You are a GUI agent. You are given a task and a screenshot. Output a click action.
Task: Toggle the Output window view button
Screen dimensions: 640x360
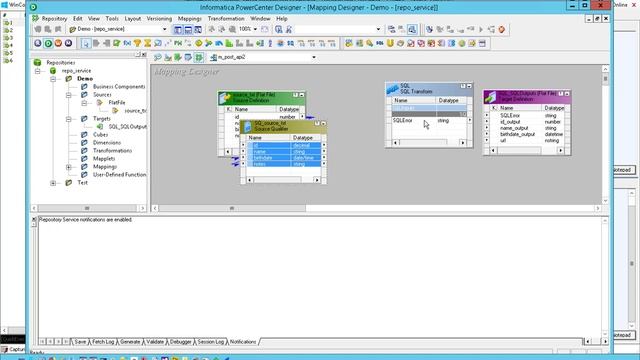pyautogui.click(x=188, y=29)
